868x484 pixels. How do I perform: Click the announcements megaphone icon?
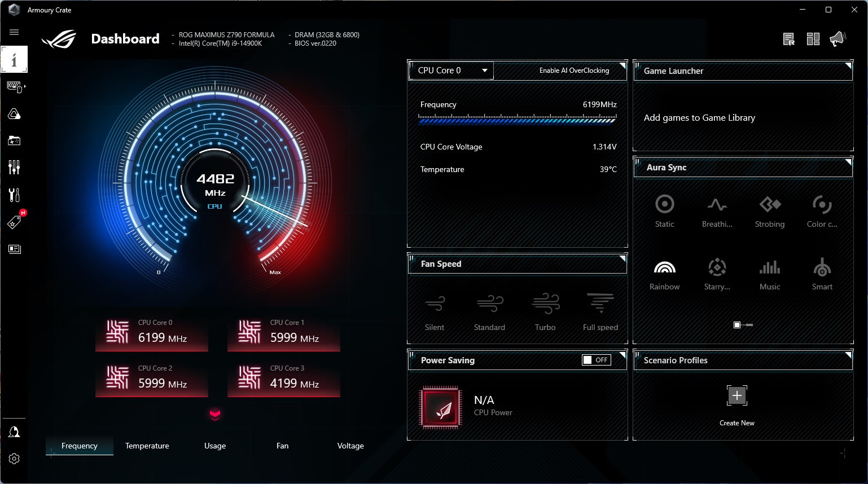838,39
